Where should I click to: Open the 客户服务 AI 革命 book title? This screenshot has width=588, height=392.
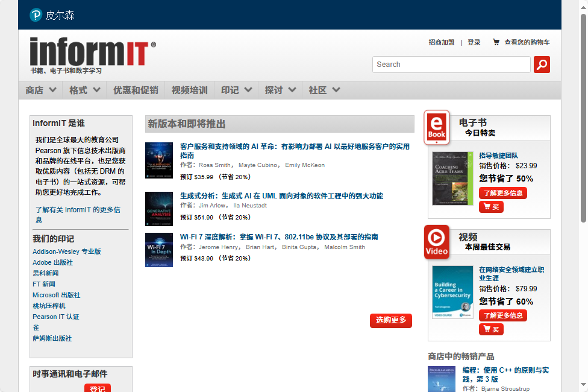(x=295, y=151)
